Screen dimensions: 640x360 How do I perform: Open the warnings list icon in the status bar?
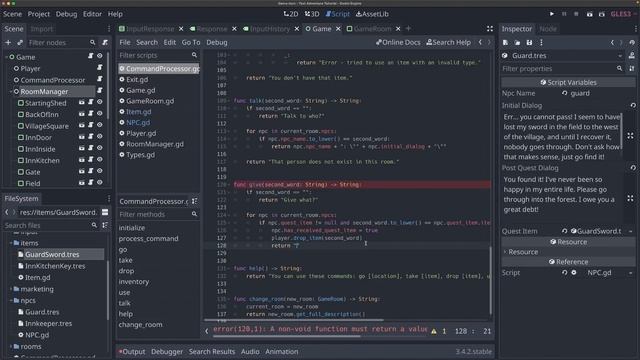pyautogui.click(x=434, y=331)
